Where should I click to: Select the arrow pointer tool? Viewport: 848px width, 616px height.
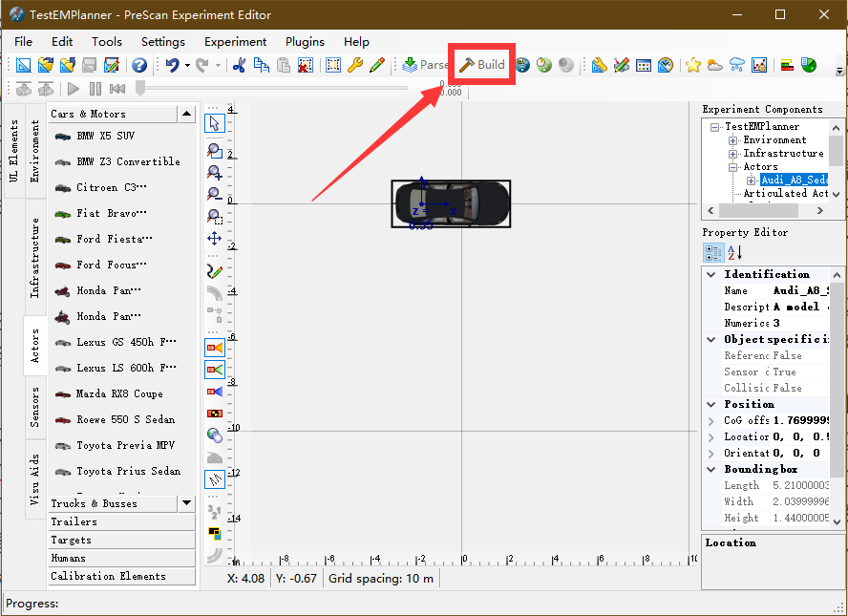point(215,123)
